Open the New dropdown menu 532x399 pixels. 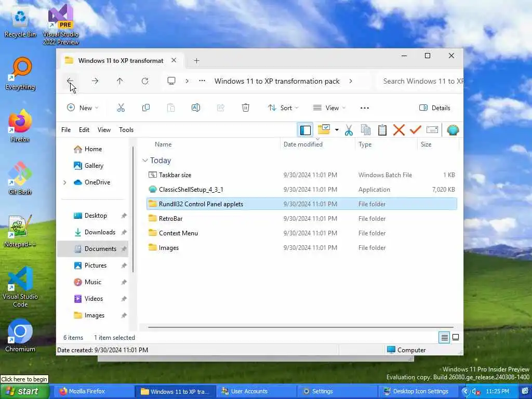83,108
